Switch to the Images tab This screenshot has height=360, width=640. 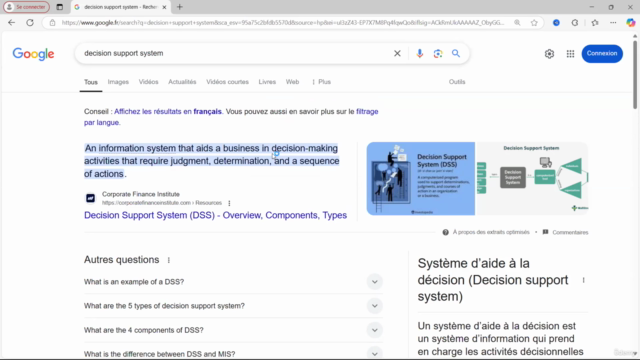pos(118,82)
